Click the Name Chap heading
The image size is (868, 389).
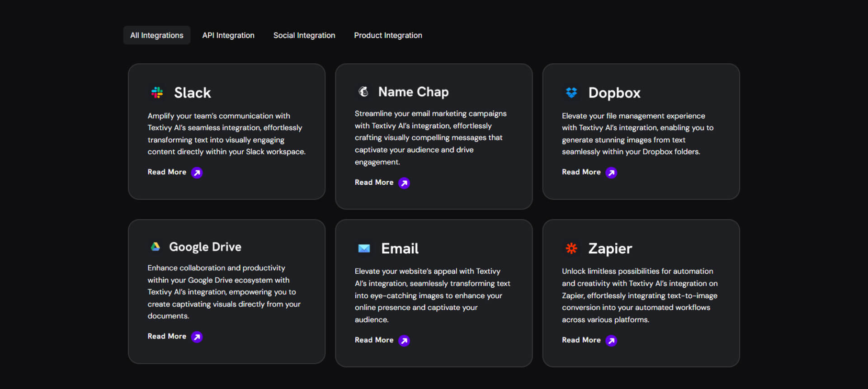pyautogui.click(x=414, y=92)
